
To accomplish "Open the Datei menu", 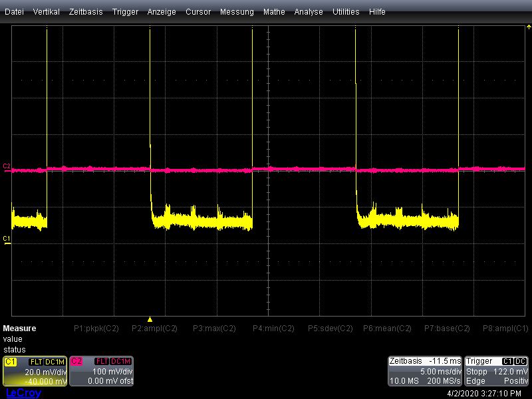I will (x=15, y=12).
